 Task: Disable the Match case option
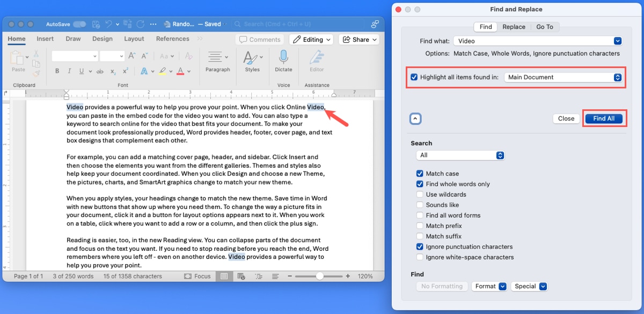point(420,173)
